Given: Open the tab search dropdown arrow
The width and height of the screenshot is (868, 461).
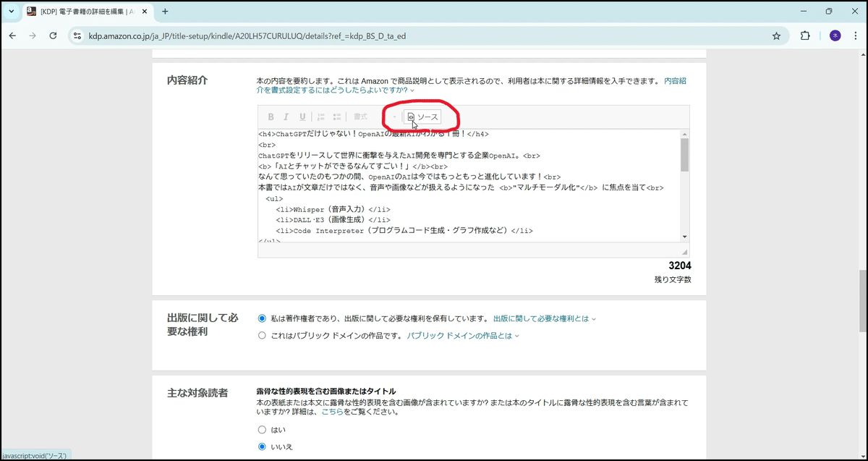Looking at the screenshot, I should click(x=11, y=12).
